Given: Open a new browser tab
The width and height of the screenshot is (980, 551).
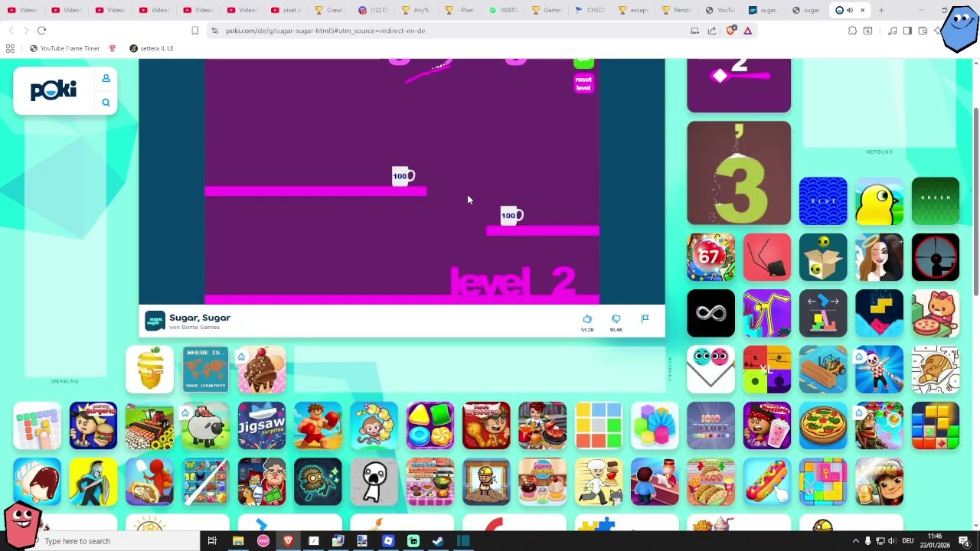Looking at the screenshot, I should 881,10.
